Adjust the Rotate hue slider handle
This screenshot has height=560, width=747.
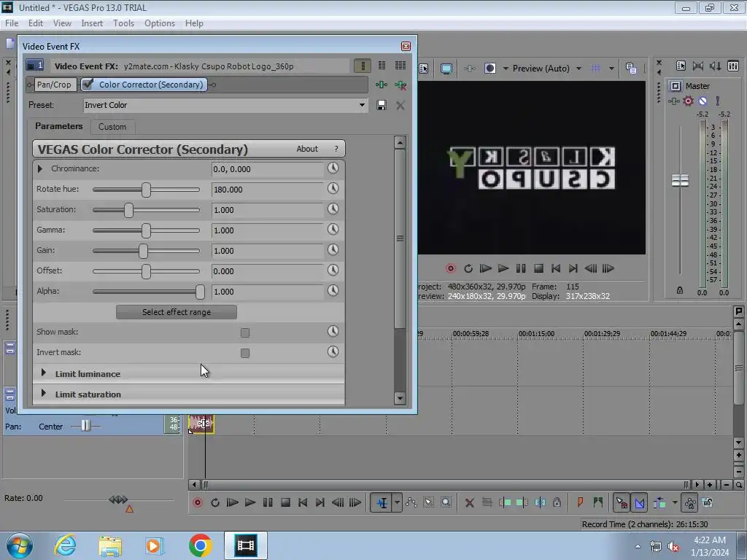tap(146, 190)
